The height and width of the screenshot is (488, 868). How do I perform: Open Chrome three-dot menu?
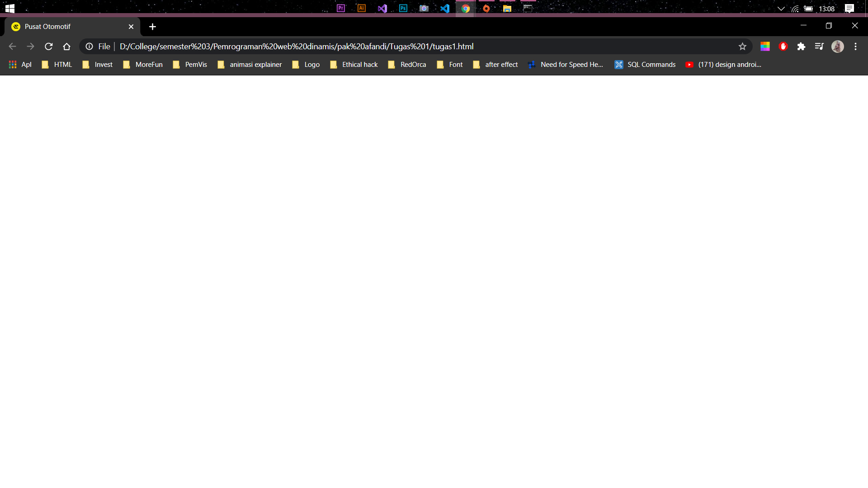[855, 47]
